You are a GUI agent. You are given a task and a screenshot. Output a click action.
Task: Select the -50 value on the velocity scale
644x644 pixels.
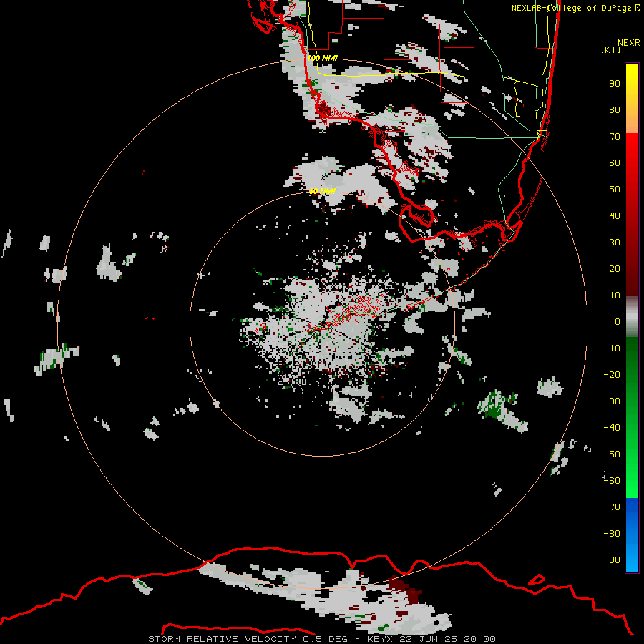click(612, 454)
